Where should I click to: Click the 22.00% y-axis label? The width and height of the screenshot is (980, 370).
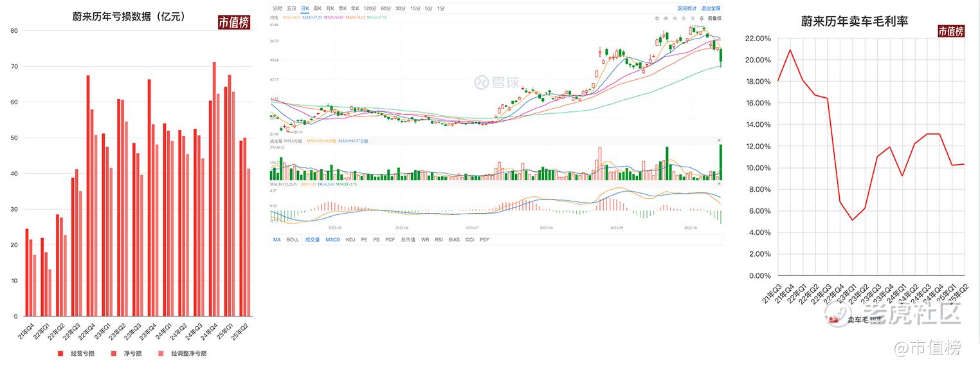[x=758, y=39]
